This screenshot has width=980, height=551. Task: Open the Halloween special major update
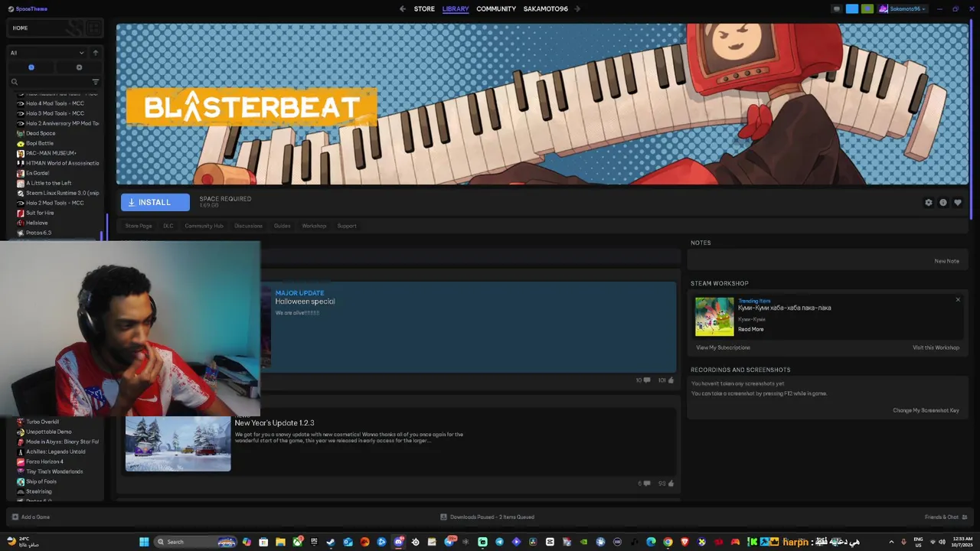[x=469, y=327]
